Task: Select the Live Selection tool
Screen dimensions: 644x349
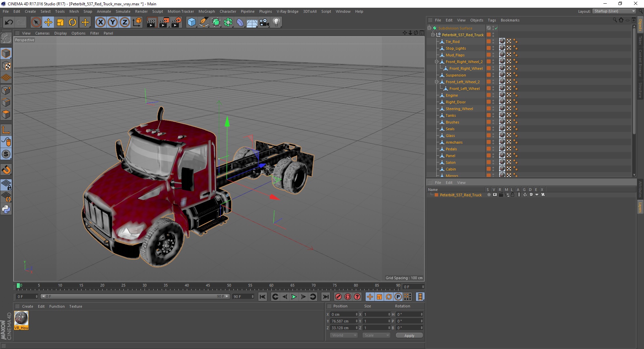Action: coord(36,22)
